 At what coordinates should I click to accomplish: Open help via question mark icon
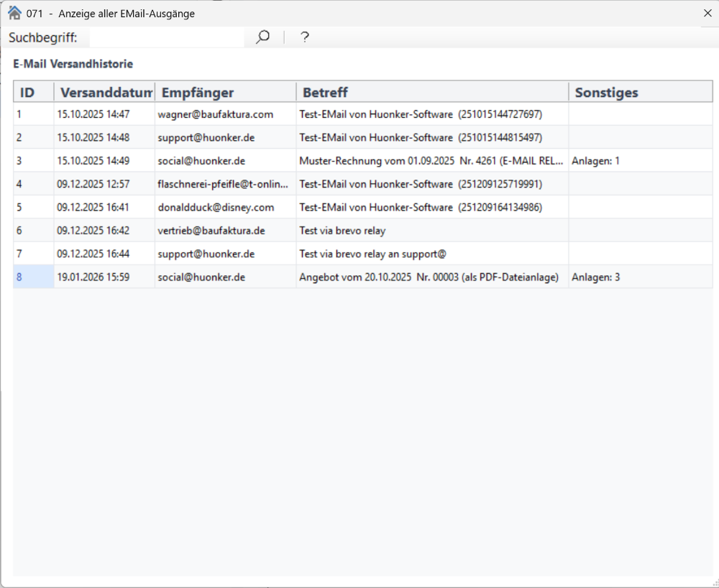click(x=304, y=37)
